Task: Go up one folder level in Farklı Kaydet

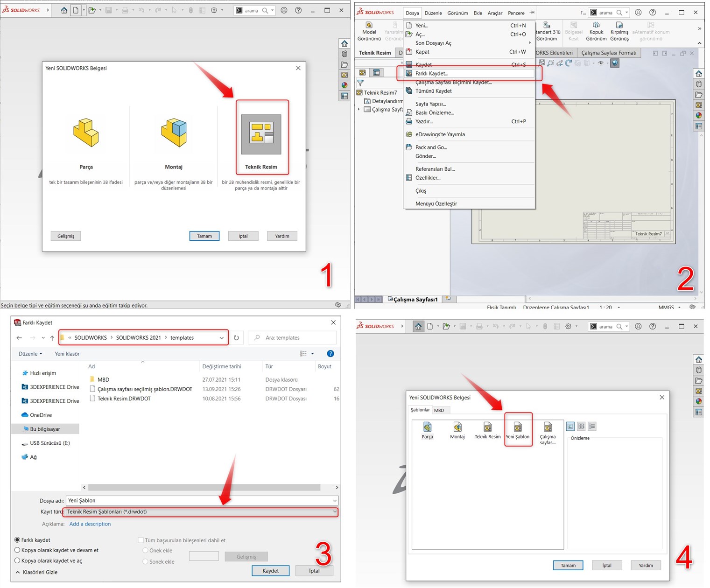Action: (x=52, y=338)
